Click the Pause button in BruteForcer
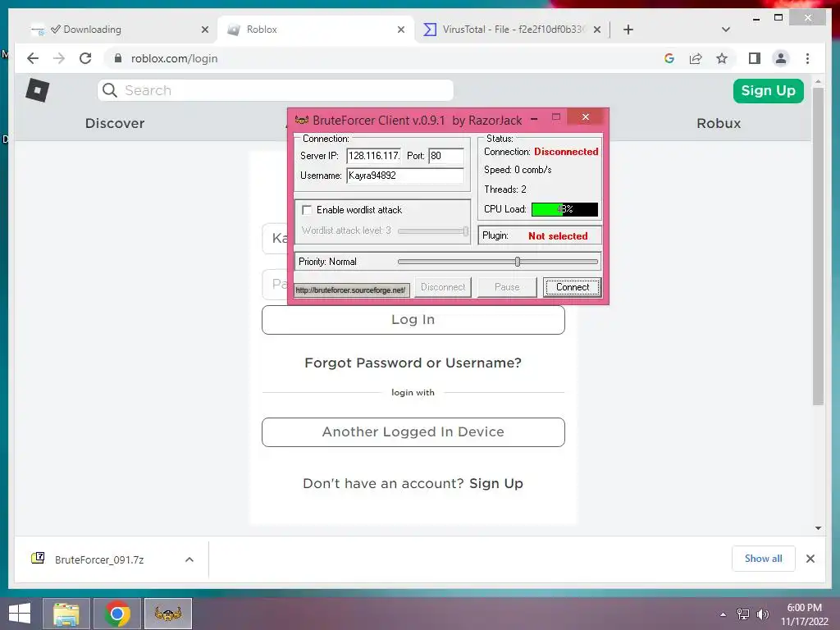Image resolution: width=840 pixels, height=630 pixels. (x=507, y=287)
